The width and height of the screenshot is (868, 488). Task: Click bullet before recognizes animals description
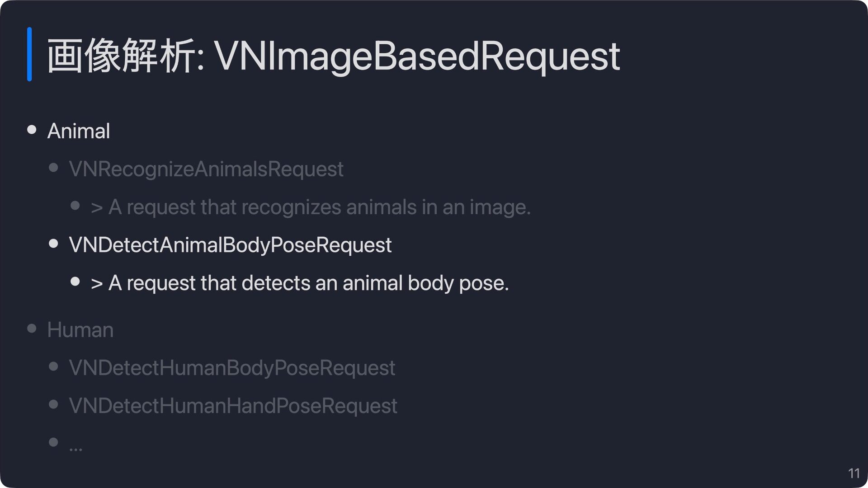[x=75, y=206]
